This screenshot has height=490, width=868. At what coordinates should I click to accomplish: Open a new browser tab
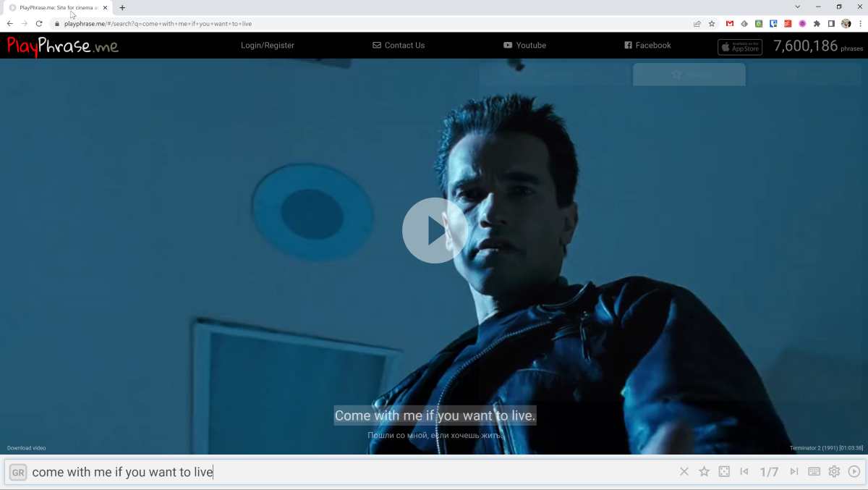(x=122, y=7)
